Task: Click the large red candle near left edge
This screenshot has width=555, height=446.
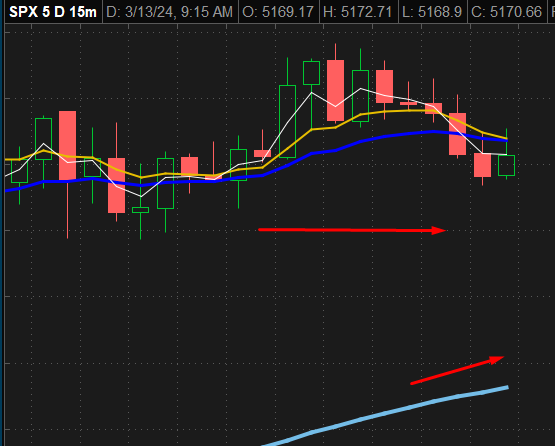Action: (67, 145)
